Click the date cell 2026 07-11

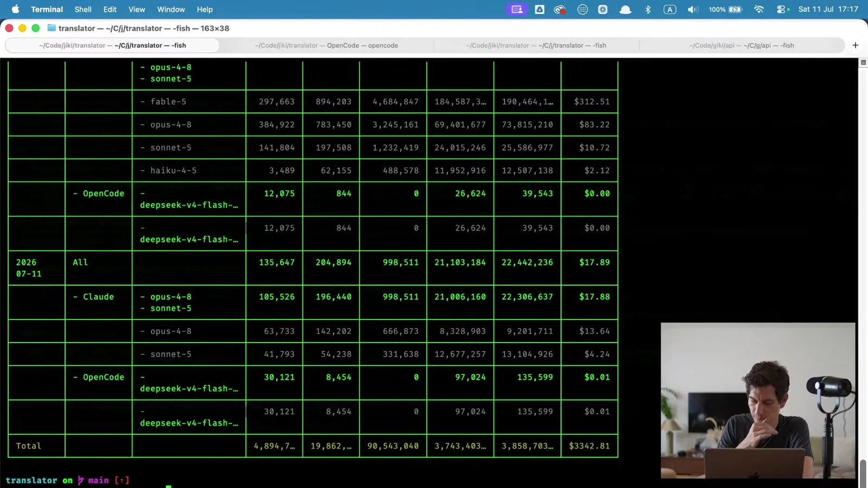pos(29,268)
